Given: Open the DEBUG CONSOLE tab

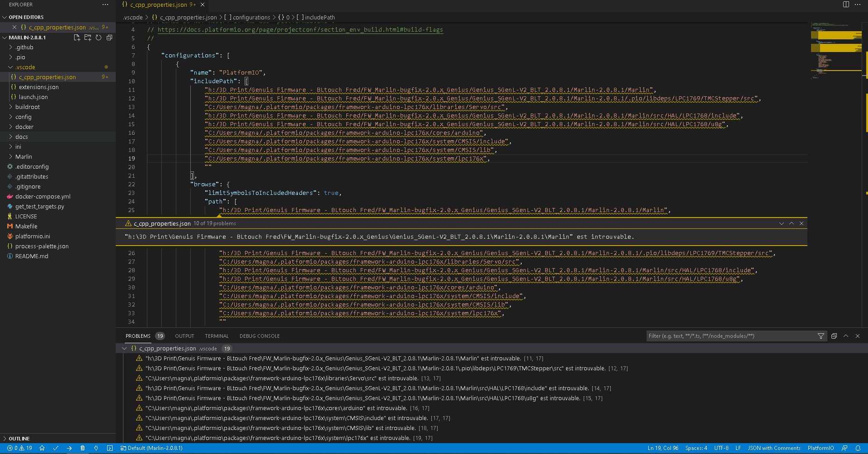Looking at the screenshot, I should point(259,336).
